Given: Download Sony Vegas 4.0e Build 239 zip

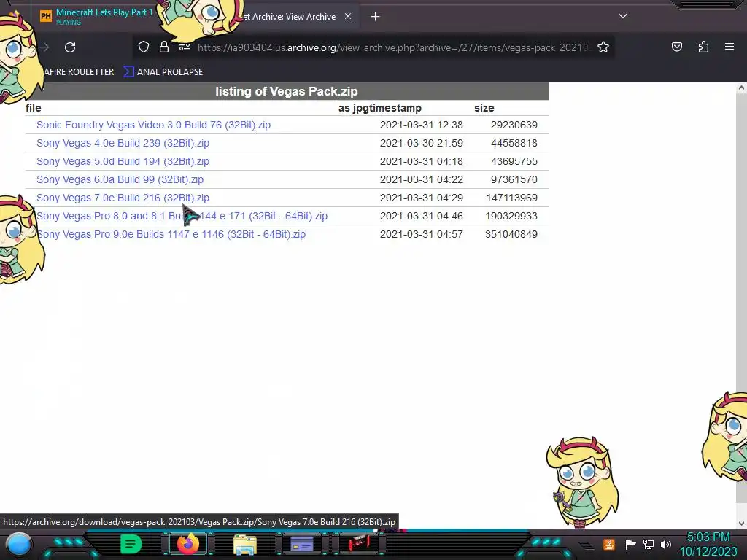Looking at the screenshot, I should pos(123,143).
